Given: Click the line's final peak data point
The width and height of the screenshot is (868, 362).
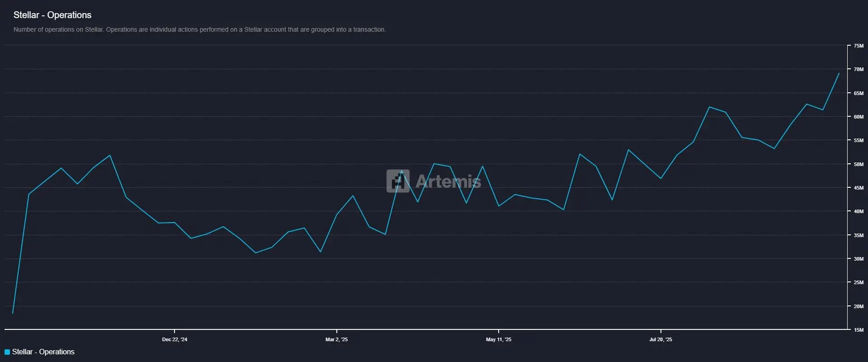Looking at the screenshot, I should click(x=839, y=73).
